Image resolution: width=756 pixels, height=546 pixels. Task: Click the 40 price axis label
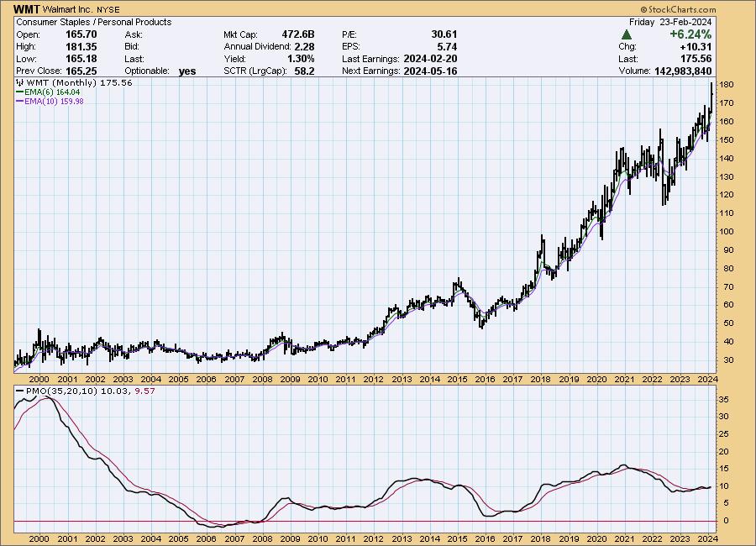728,342
